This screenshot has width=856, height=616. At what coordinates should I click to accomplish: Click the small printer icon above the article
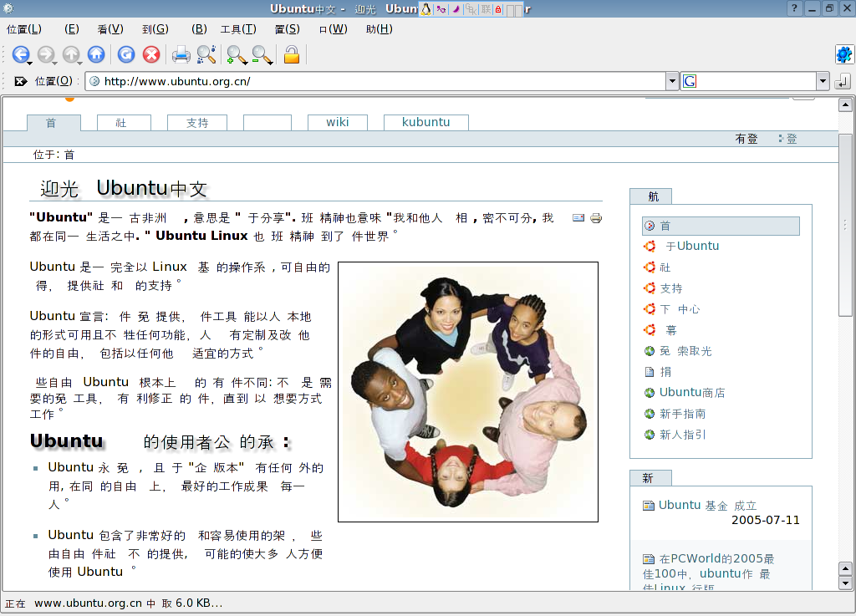point(595,218)
